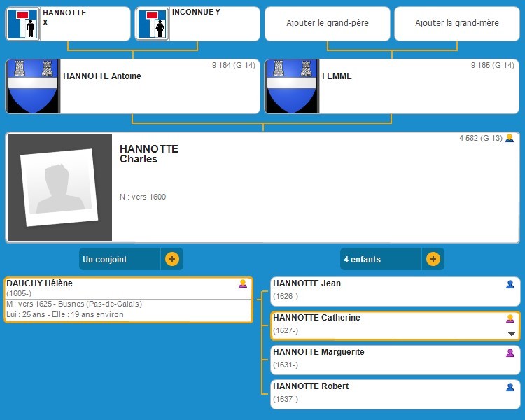
Task: Click 'Ajouter la grand-mère' button
Action: 457,23
